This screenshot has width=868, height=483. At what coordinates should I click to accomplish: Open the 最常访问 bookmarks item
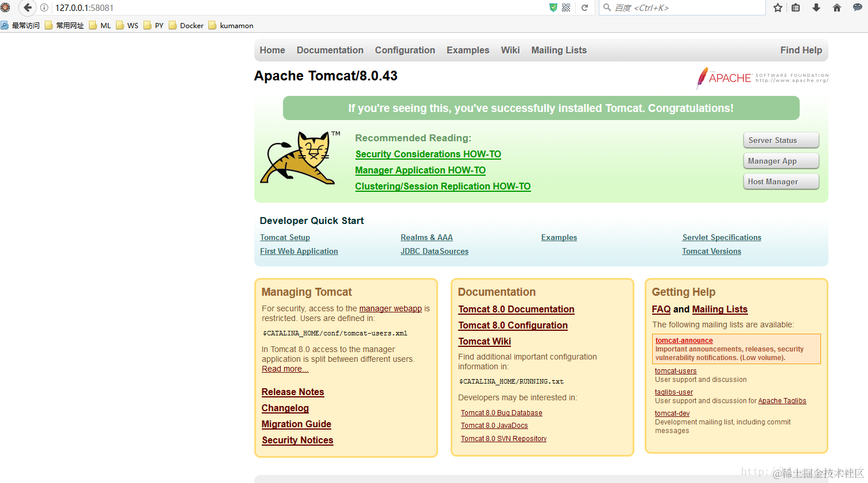coord(21,25)
